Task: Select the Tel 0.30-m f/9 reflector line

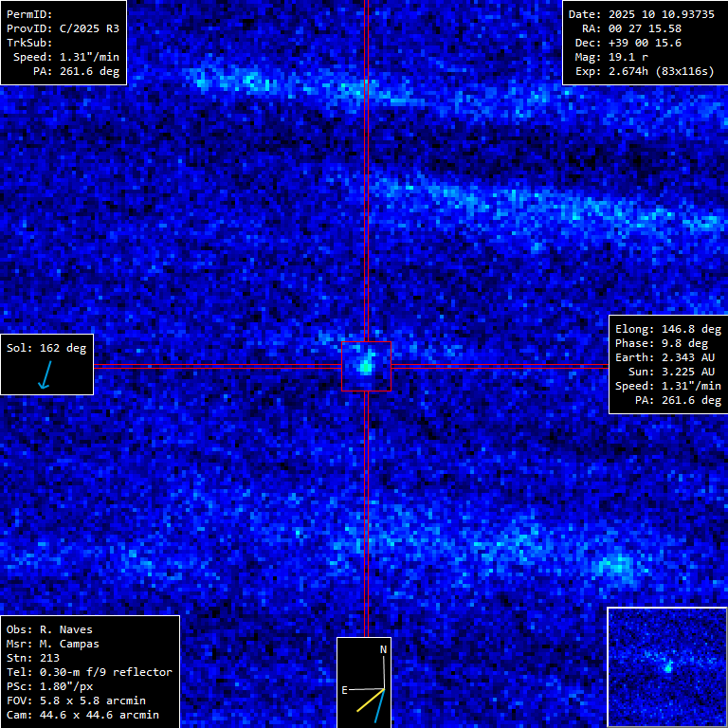Action: pos(89,672)
